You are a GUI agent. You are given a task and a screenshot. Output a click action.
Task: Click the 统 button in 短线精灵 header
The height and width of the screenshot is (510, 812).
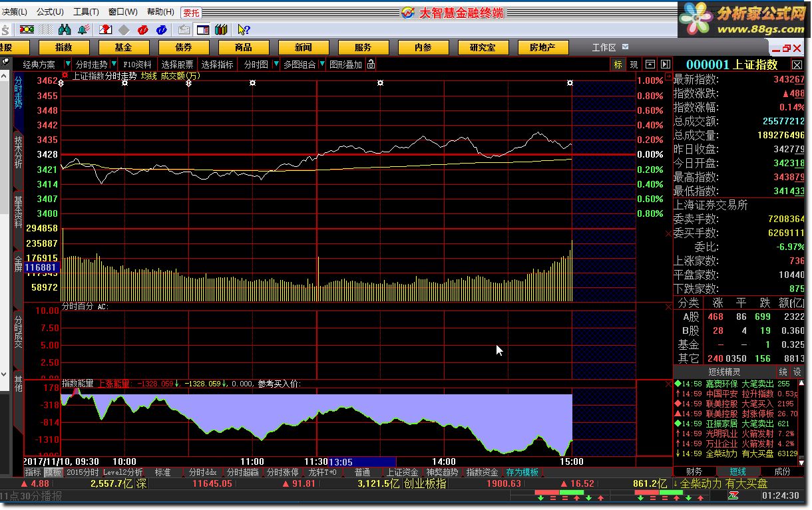pyautogui.click(x=783, y=372)
